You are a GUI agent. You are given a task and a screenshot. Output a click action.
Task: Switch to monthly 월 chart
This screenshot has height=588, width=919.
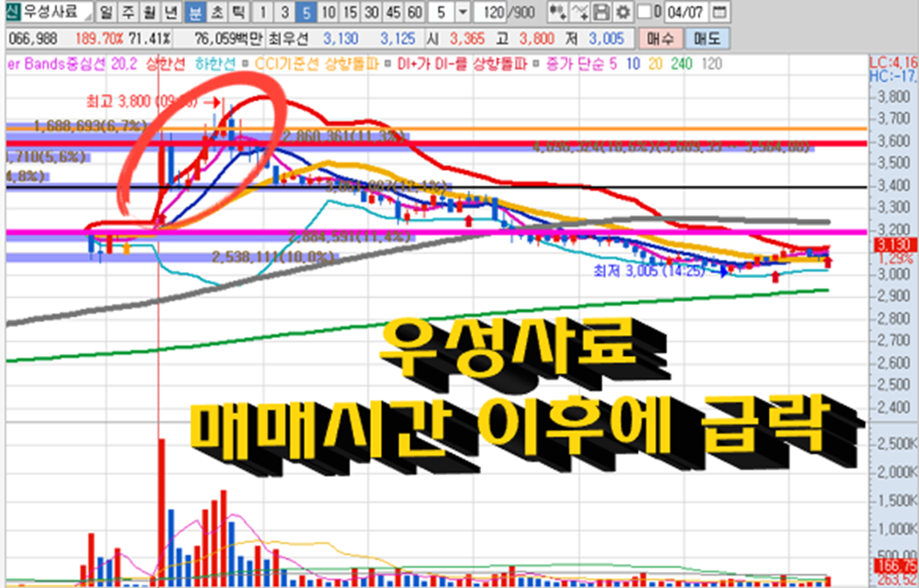point(149,12)
